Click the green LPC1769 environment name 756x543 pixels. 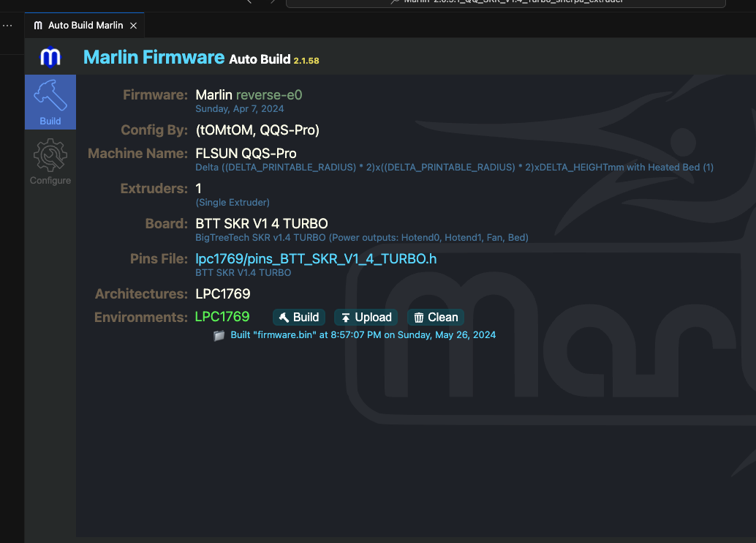(x=222, y=317)
